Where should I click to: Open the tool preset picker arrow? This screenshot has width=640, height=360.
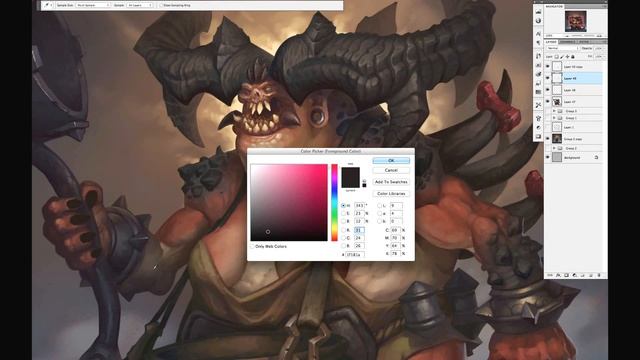click(51, 5)
